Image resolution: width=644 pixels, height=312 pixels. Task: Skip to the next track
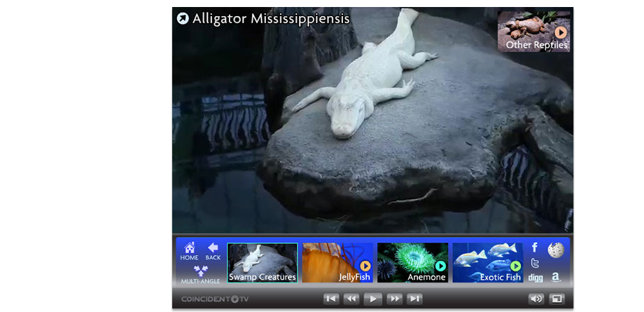point(415,299)
